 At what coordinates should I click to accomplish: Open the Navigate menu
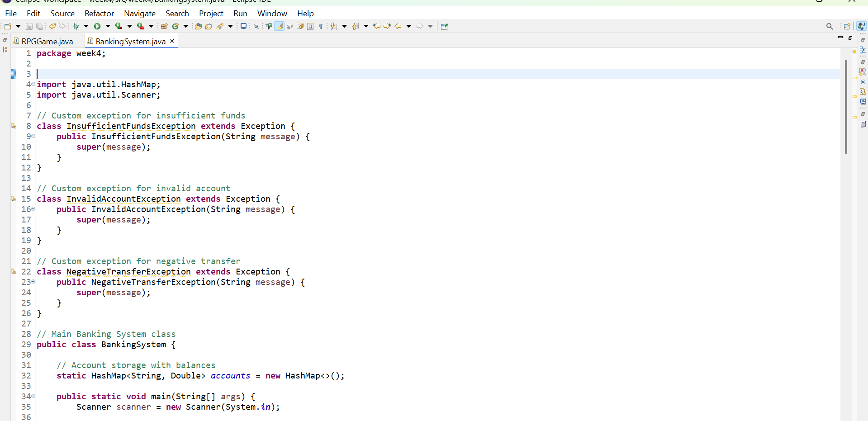coord(140,14)
